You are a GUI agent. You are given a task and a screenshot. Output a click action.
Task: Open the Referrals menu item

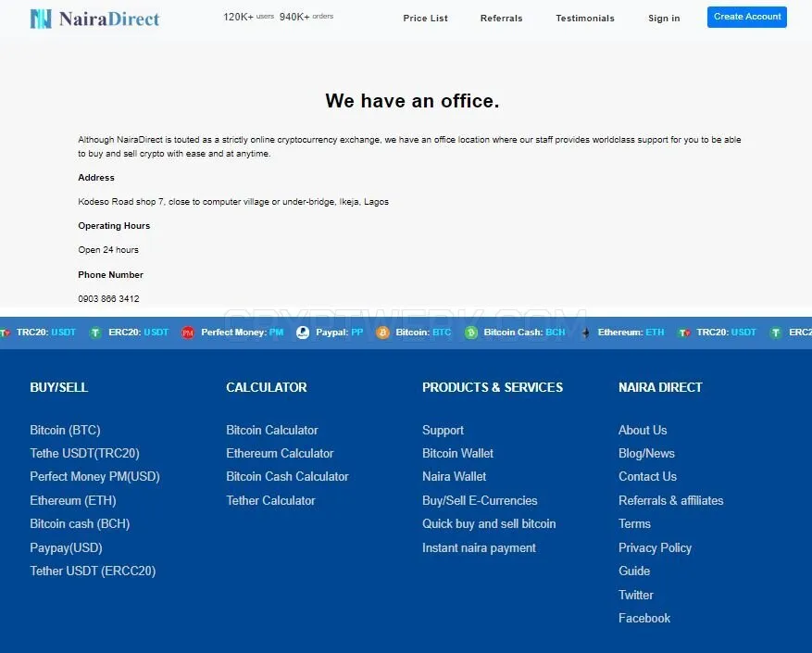(x=501, y=19)
